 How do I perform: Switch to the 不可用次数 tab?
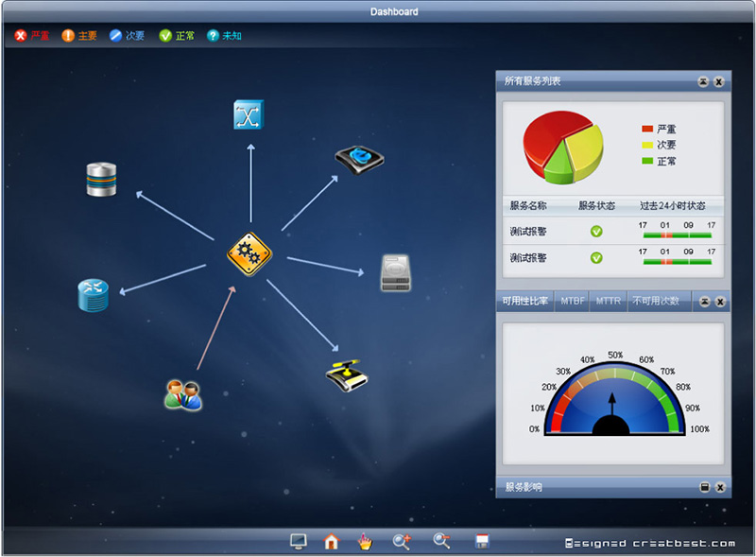tap(655, 302)
